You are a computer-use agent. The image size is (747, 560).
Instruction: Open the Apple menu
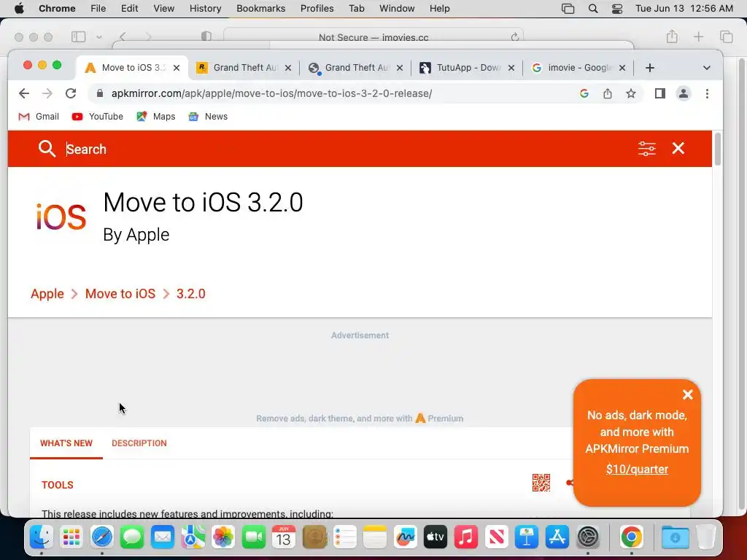[x=19, y=8]
